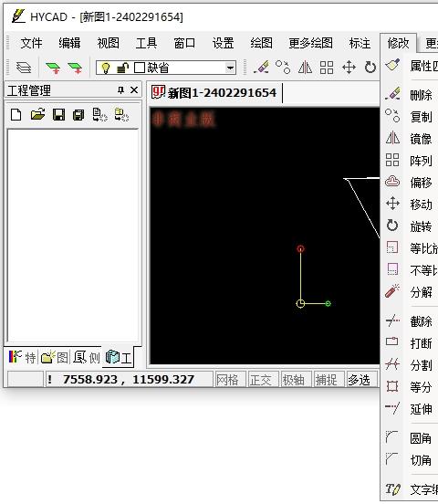Click the layer manager icon in toolbar
Image resolution: width=438 pixels, height=504 pixels.
tap(24, 68)
